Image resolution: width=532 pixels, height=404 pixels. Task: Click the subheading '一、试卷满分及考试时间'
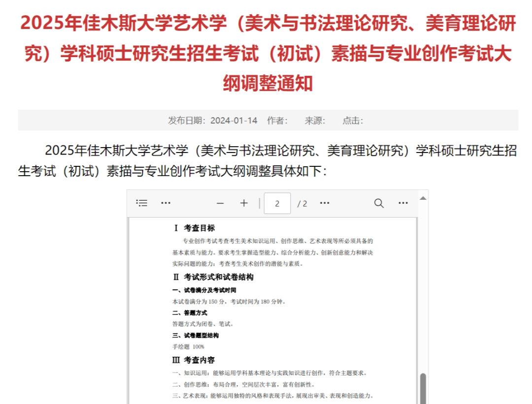204,290
